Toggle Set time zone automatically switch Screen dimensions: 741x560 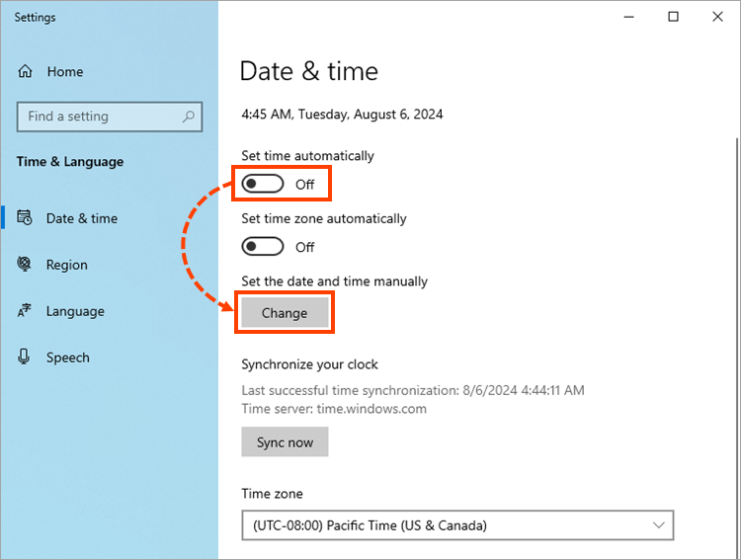(x=263, y=247)
